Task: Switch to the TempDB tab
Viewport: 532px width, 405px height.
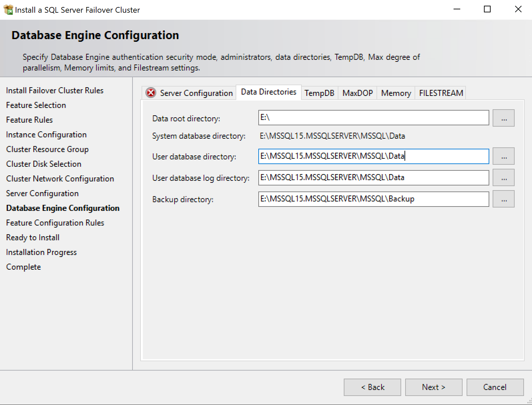Action: coord(319,93)
